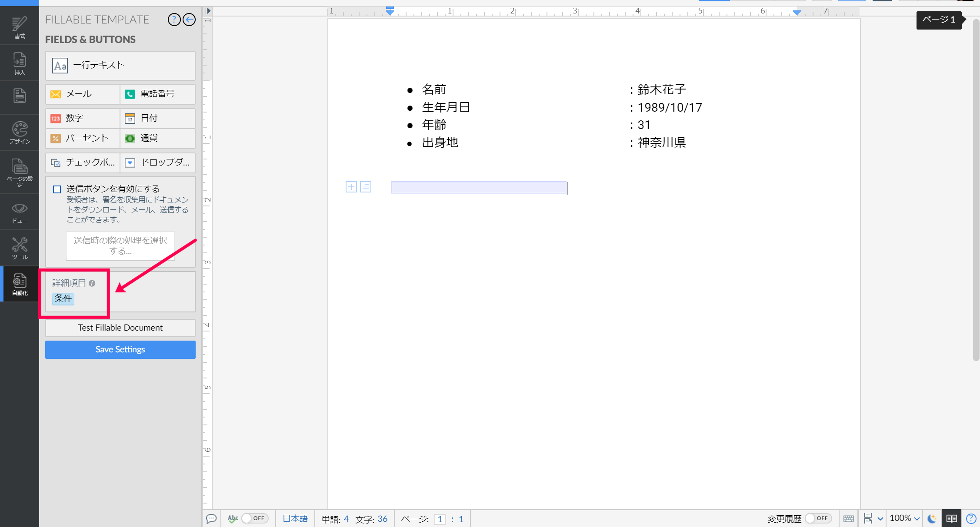Toggle the spell check OFF switch

pos(254,518)
